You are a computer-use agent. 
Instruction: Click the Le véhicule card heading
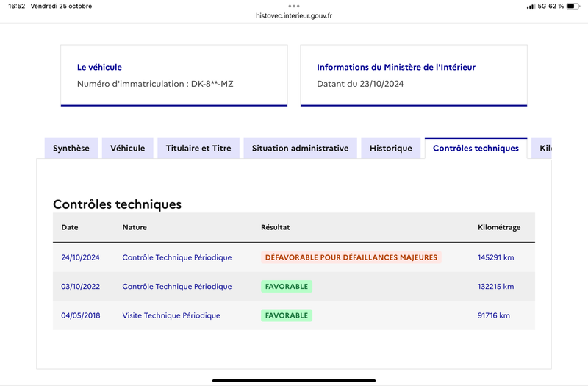tap(99, 67)
